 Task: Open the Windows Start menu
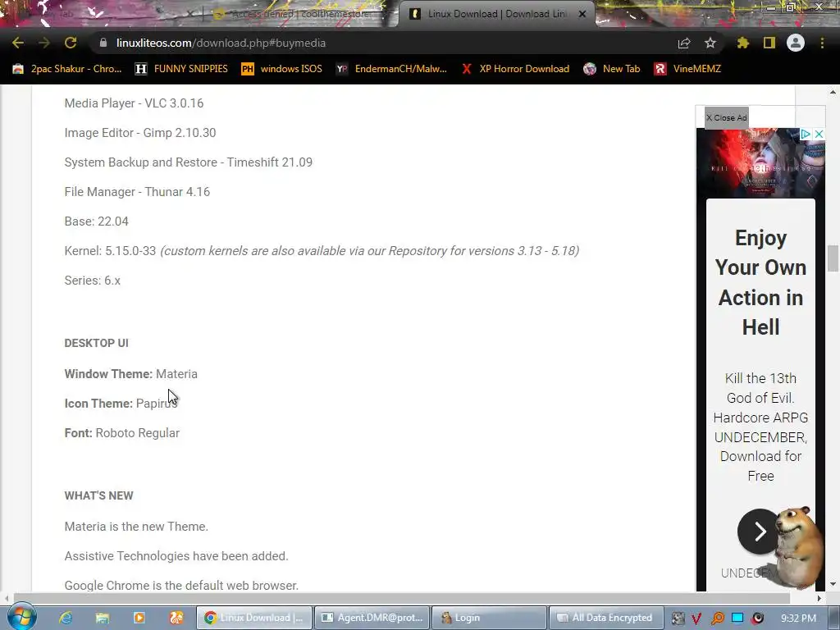click(x=21, y=618)
